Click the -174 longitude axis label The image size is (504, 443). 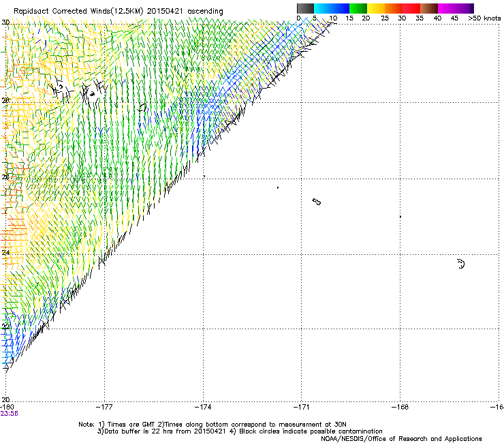pyautogui.click(x=203, y=407)
